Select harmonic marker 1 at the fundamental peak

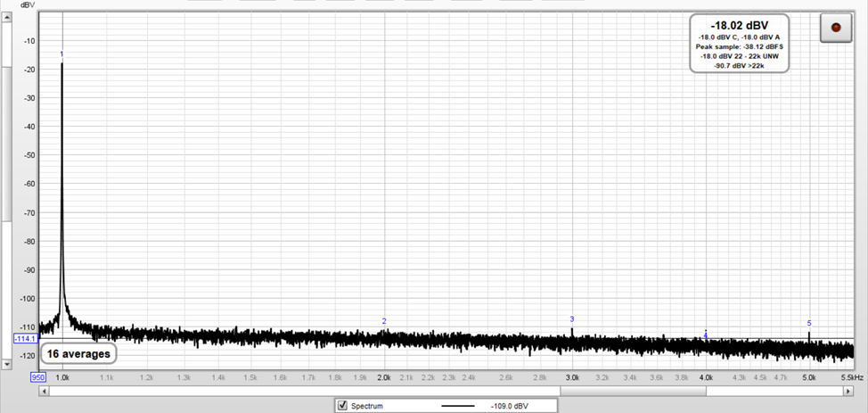click(x=61, y=54)
